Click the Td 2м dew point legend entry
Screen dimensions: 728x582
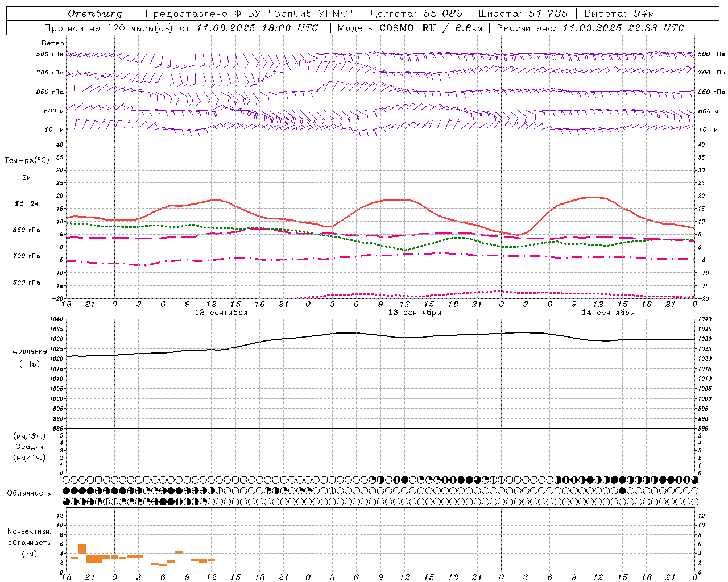[x=27, y=203]
